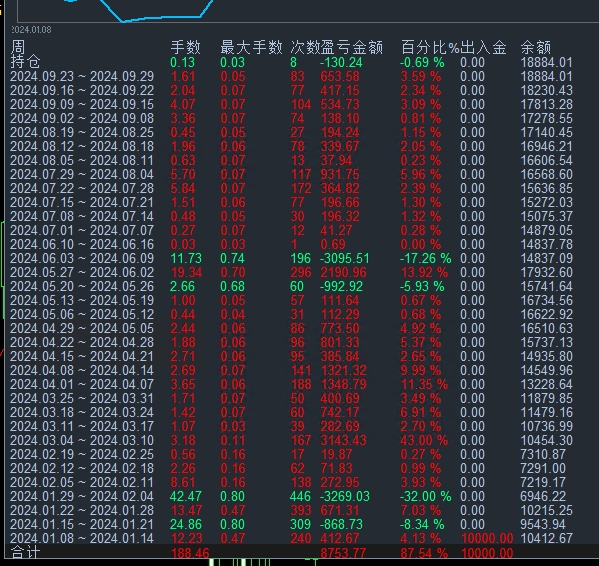Select week 2024.07.15 ~ 2024.07.21
This screenshot has width=599, height=566.
click(82, 202)
